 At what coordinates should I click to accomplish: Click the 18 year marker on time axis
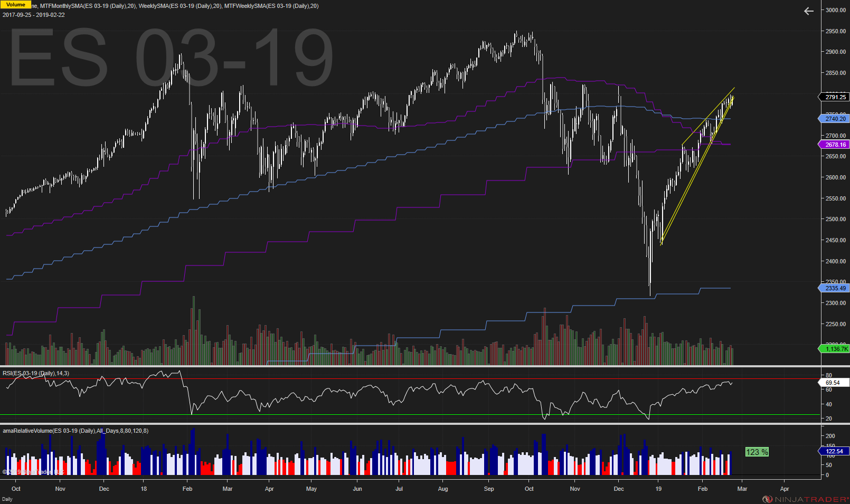click(x=144, y=489)
